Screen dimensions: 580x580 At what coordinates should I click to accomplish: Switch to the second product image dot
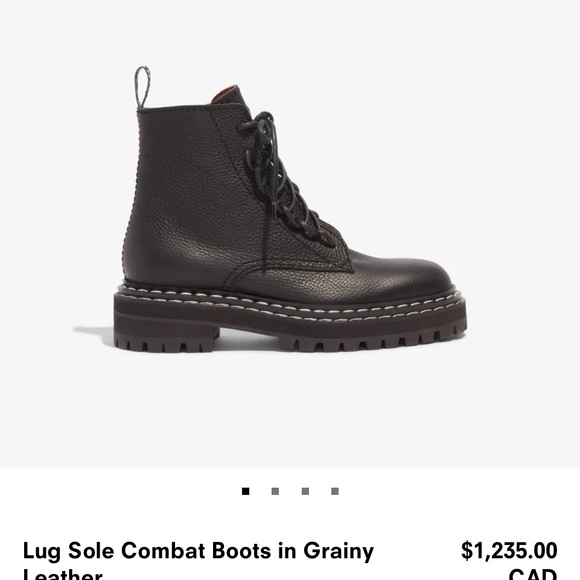(275, 491)
